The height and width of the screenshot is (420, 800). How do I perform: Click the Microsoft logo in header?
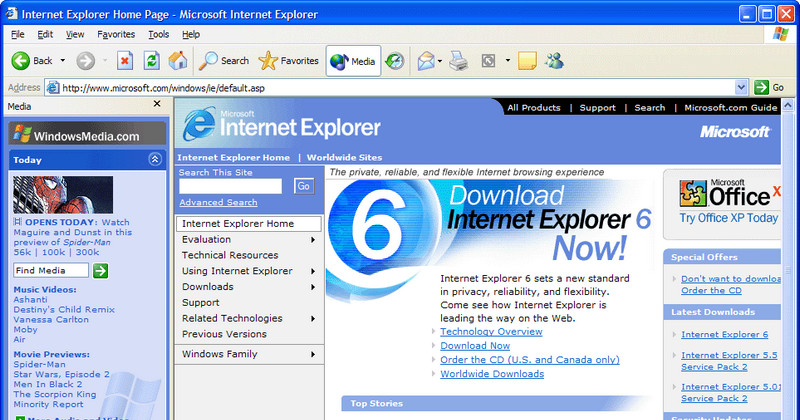click(735, 132)
